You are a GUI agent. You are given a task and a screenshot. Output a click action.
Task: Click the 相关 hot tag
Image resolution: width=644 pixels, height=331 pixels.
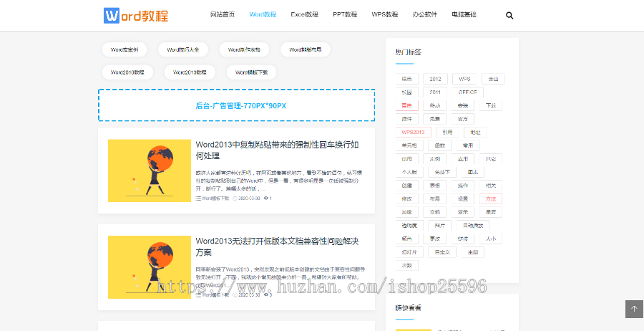tap(491, 186)
